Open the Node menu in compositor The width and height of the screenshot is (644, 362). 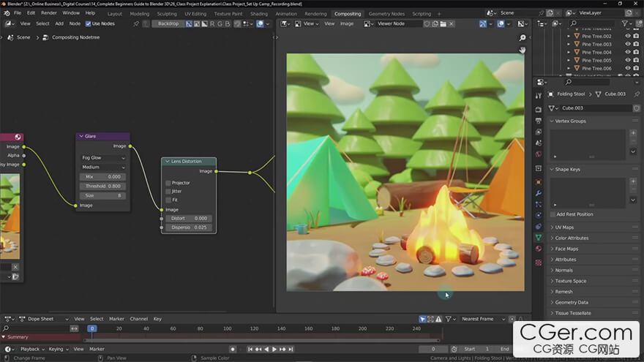(x=75, y=24)
